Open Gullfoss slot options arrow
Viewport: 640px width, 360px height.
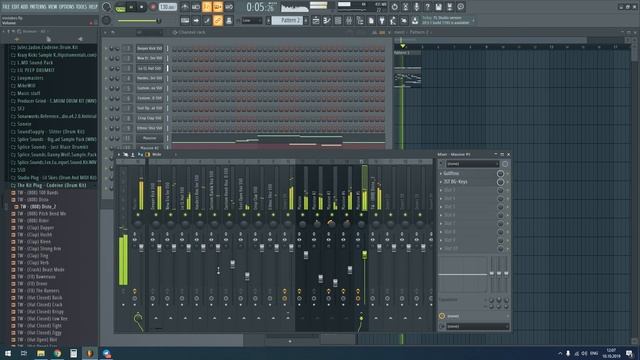point(441,173)
